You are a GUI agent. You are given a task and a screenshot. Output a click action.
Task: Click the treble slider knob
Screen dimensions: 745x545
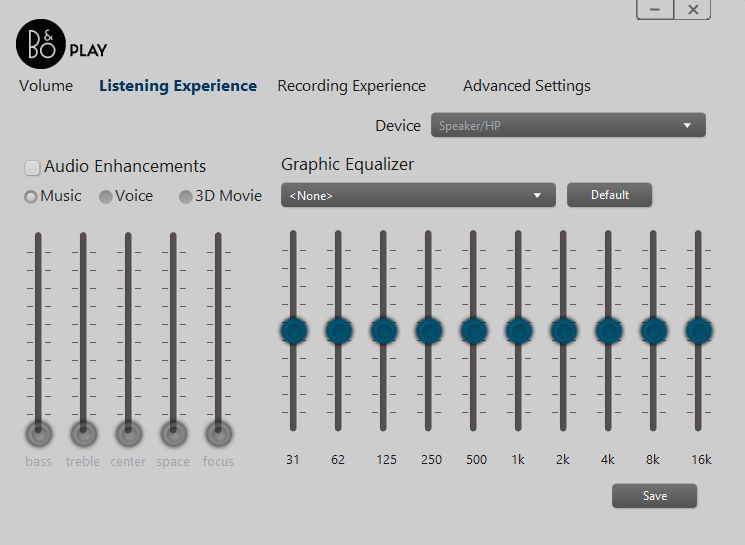click(84, 433)
